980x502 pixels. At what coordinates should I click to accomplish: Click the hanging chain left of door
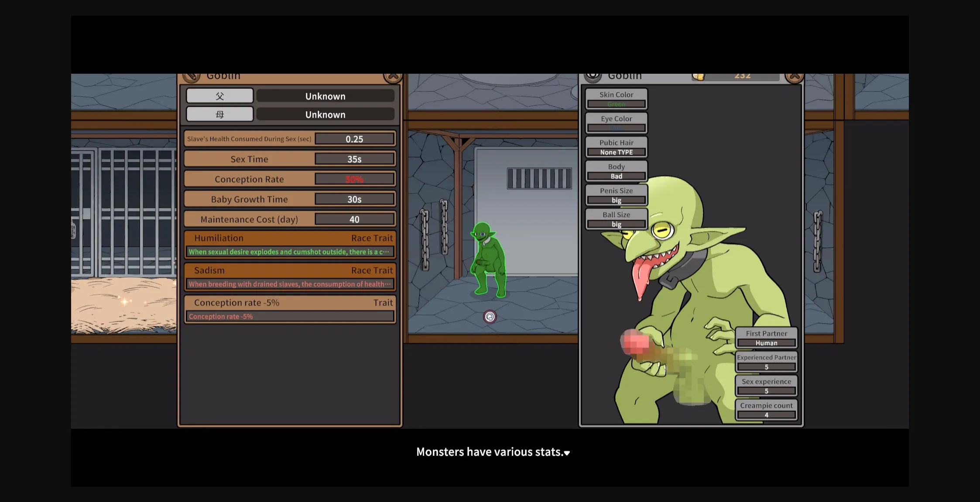pyautogui.click(x=444, y=227)
